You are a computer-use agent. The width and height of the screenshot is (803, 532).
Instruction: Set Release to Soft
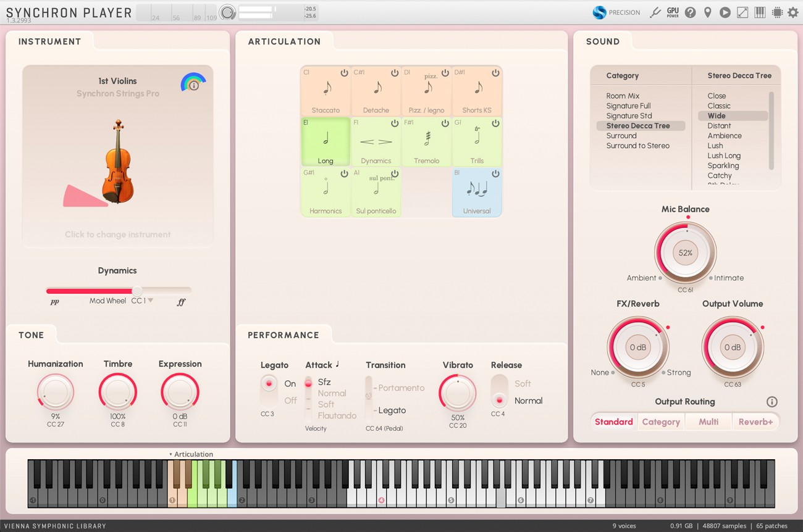tap(523, 383)
